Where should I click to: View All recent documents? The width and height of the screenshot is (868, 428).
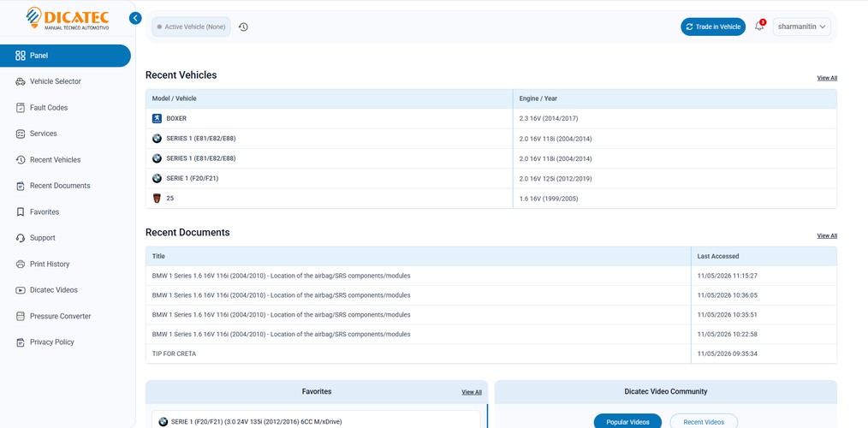click(827, 236)
